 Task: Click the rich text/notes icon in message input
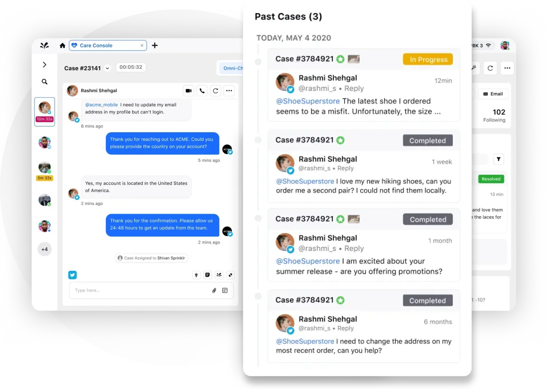(225, 290)
